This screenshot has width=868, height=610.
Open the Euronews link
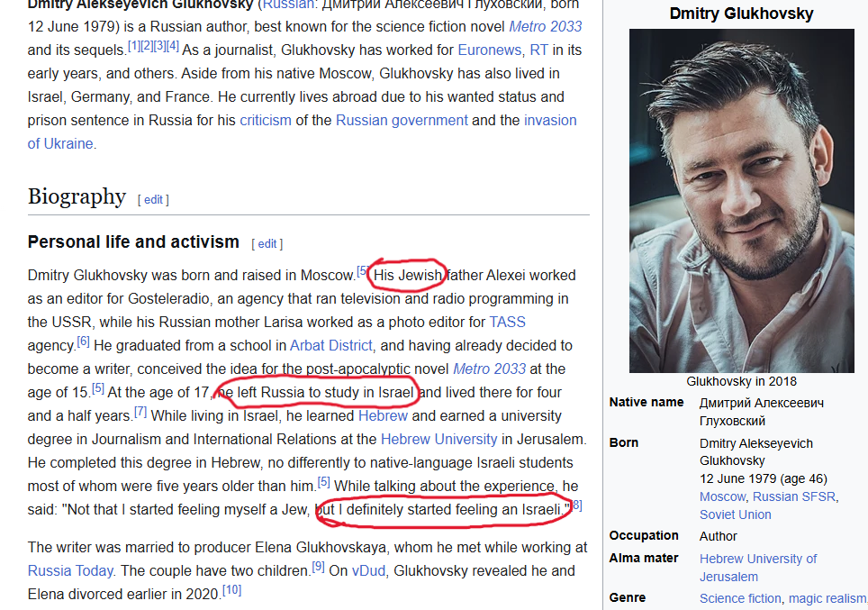pos(489,50)
